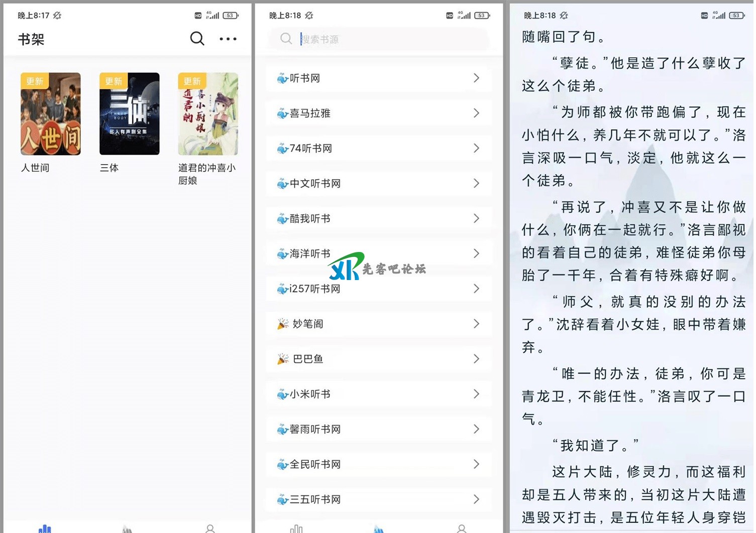Click the party popper icon beside 妙笔阁
The width and height of the screenshot is (756, 533).
(x=283, y=324)
